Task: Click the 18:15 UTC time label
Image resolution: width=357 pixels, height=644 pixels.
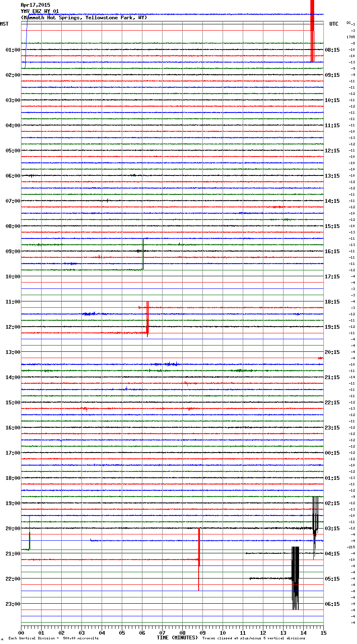Action: (x=332, y=301)
